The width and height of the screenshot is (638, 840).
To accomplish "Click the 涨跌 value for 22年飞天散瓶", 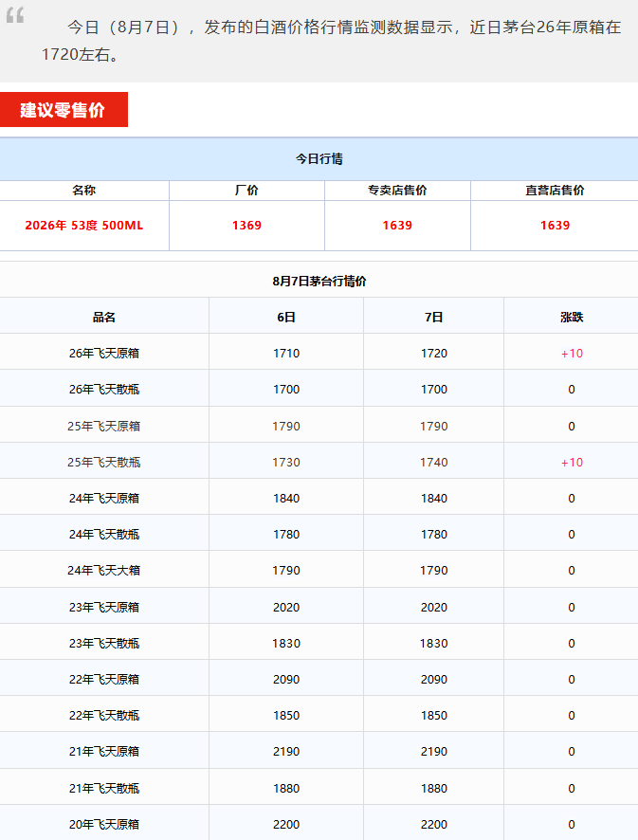I will 572,716.
